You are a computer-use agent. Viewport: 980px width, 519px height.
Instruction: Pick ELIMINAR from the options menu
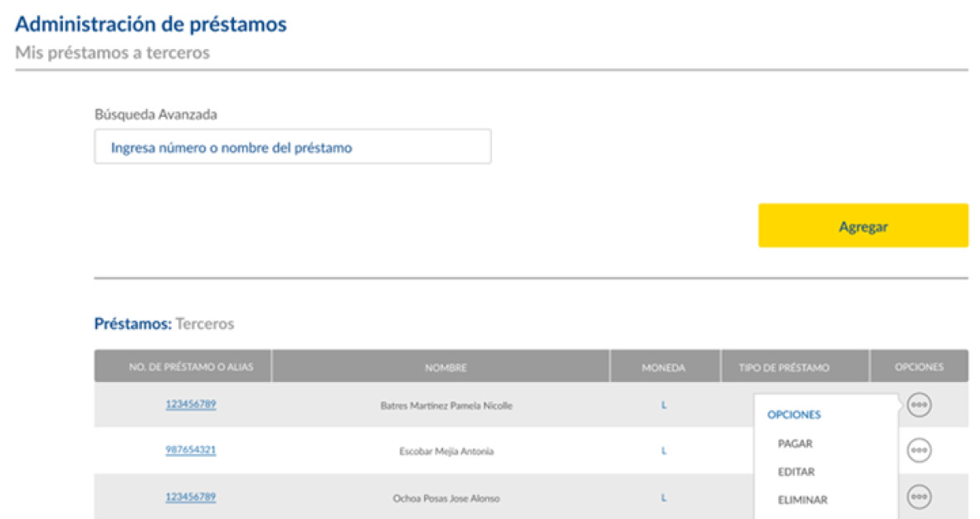pos(802,500)
